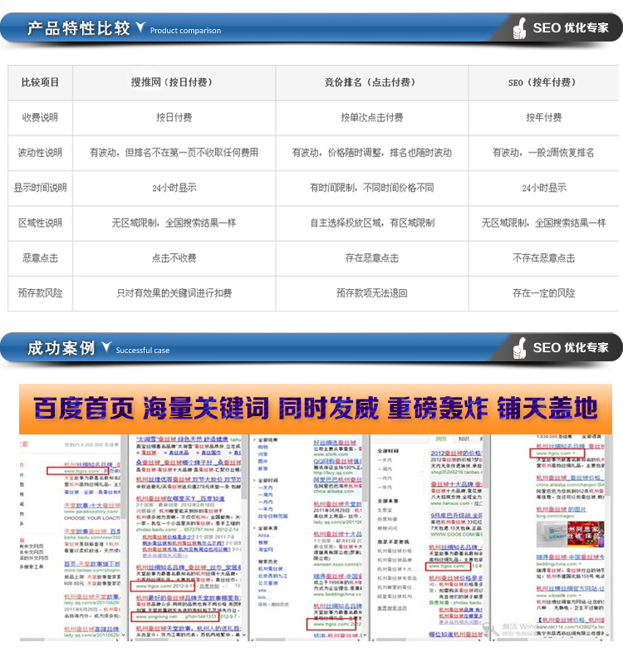Click cell '只对有效果的关键词进行扣费'
The width and height of the screenshot is (623, 672).
[174, 293]
